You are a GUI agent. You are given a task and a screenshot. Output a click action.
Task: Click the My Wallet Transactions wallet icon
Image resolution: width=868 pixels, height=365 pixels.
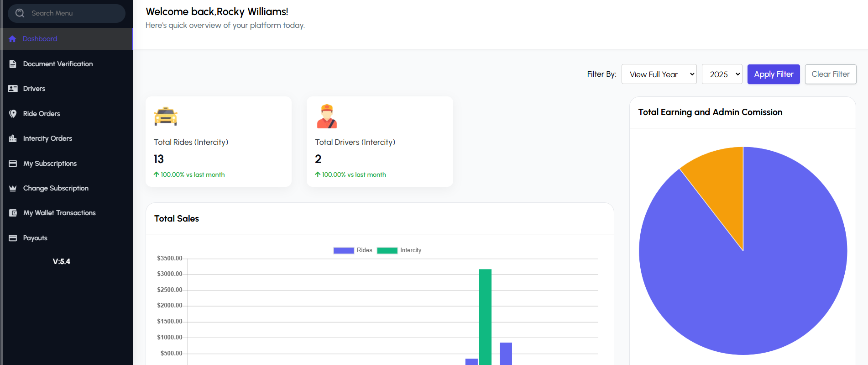(13, 213)
